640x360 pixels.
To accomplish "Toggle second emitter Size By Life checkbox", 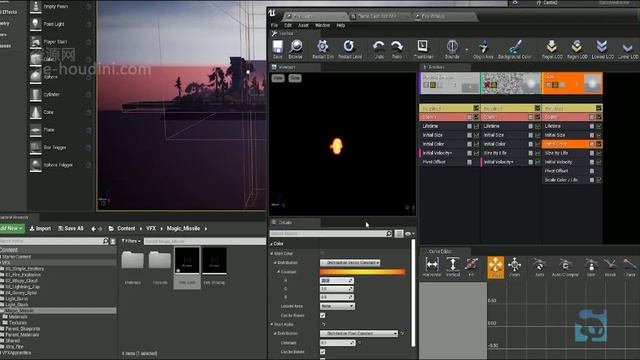I will (x=531, y=153).
